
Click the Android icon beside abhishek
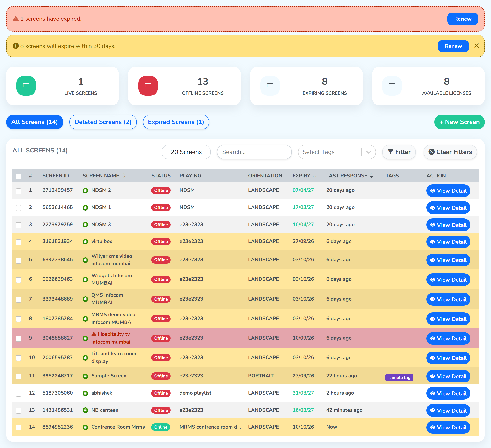point(85,393)
